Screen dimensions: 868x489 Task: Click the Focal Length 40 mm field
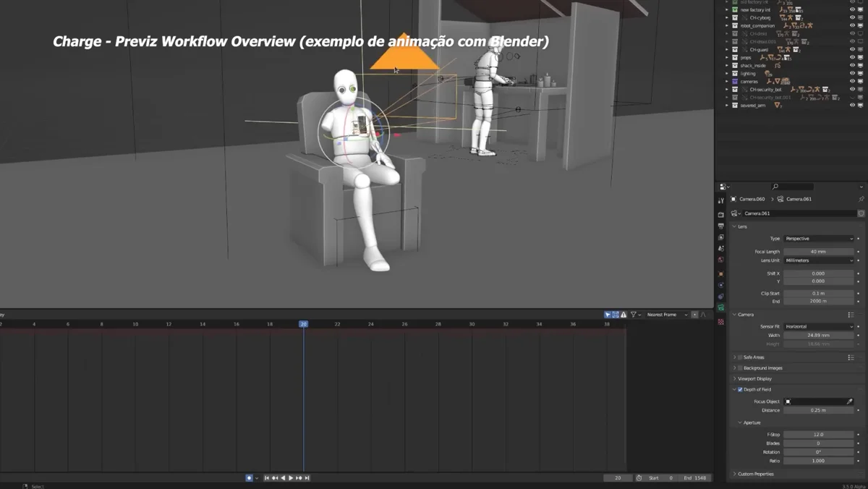click(x=819, y=252)
